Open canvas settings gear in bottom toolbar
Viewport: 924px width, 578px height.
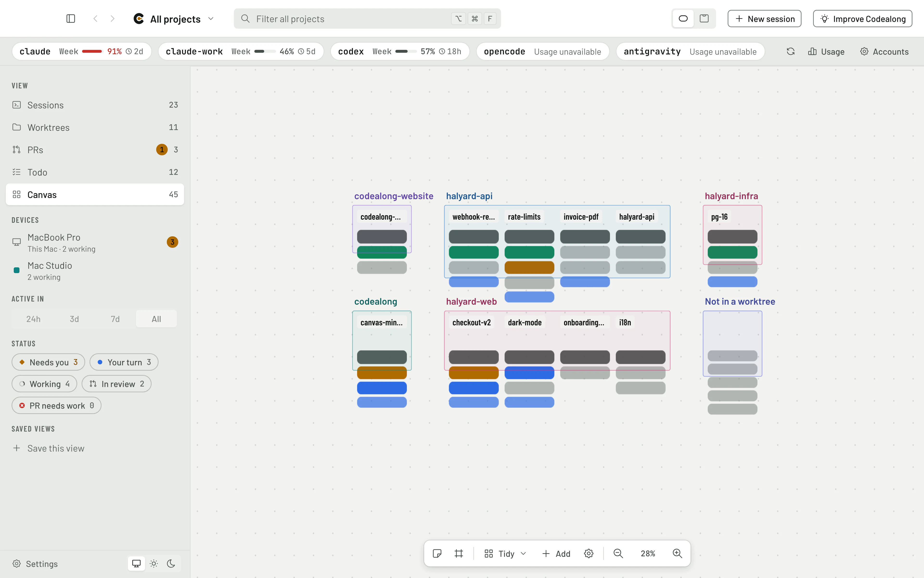click(589, 553)
